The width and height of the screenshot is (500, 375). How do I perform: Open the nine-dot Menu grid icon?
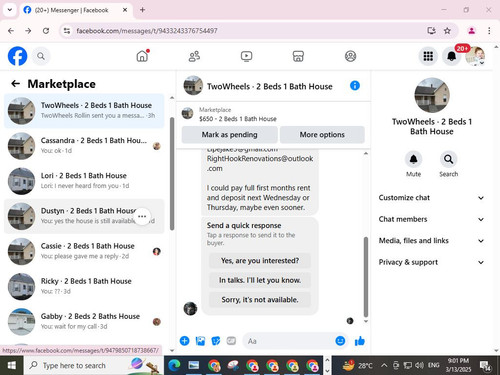tap(428, 56)
